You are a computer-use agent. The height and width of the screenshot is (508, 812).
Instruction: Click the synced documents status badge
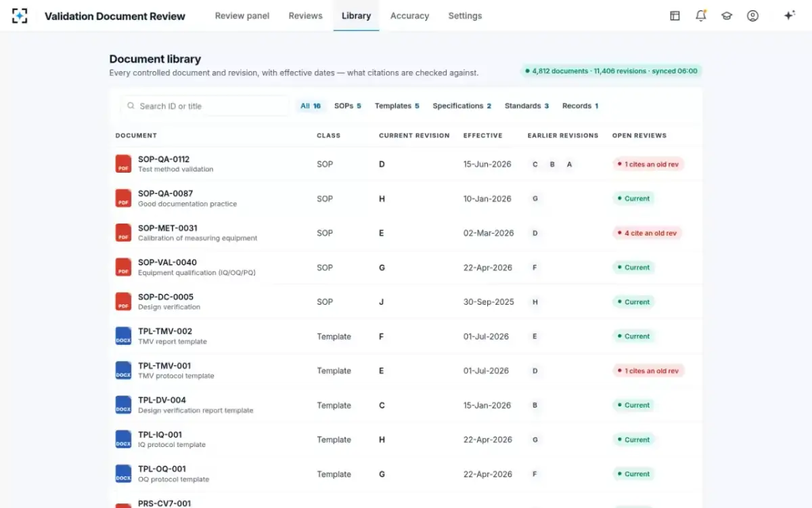point(612,70)
